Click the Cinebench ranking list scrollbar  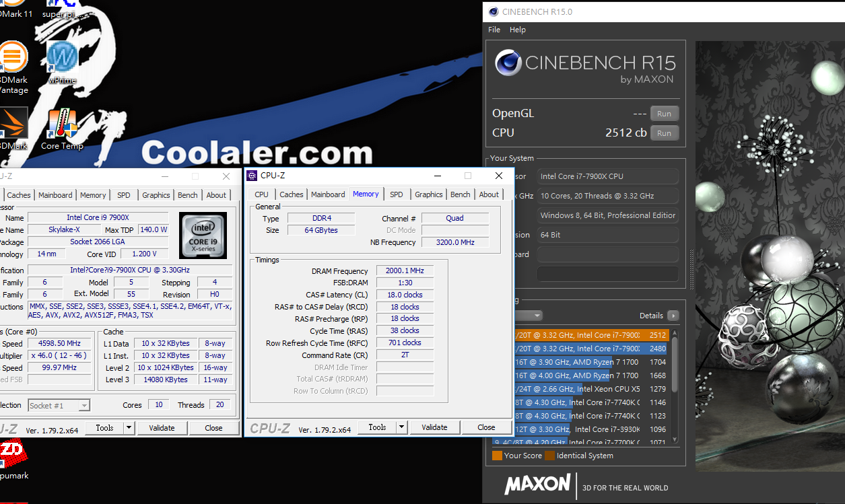point(675,387)
